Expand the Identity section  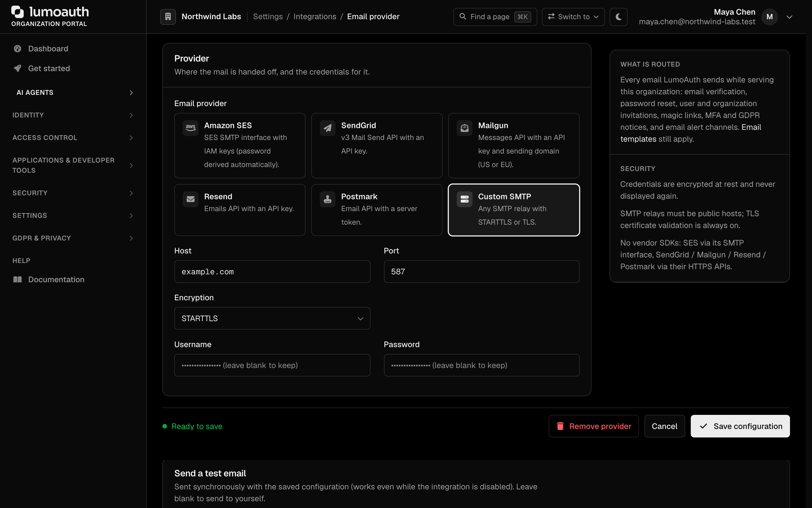(x=73, y=115)
